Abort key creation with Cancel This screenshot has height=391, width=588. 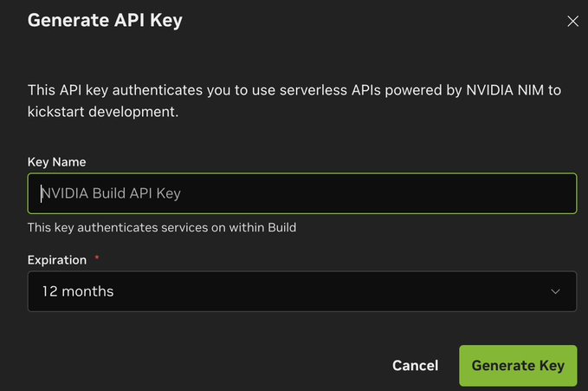click(x=415, y=366)
